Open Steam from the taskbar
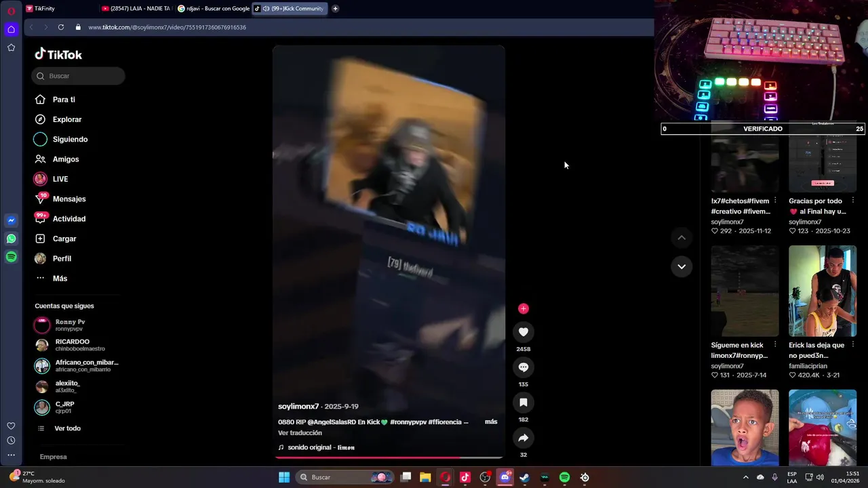Image resolution: width=868 pixels, height=488 pixels. tap(524, 477)
